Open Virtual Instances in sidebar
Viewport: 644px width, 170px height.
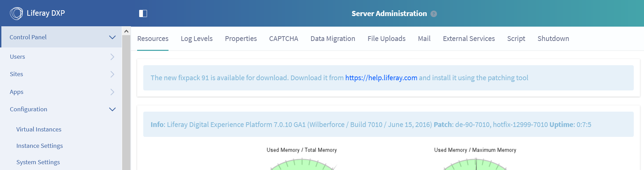(39, 129)
